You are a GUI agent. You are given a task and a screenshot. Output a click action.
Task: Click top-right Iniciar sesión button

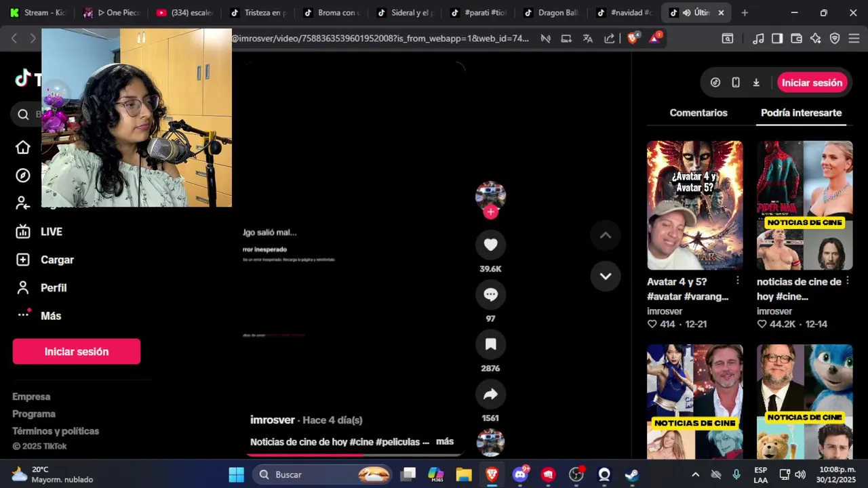[x=812, y=83]
